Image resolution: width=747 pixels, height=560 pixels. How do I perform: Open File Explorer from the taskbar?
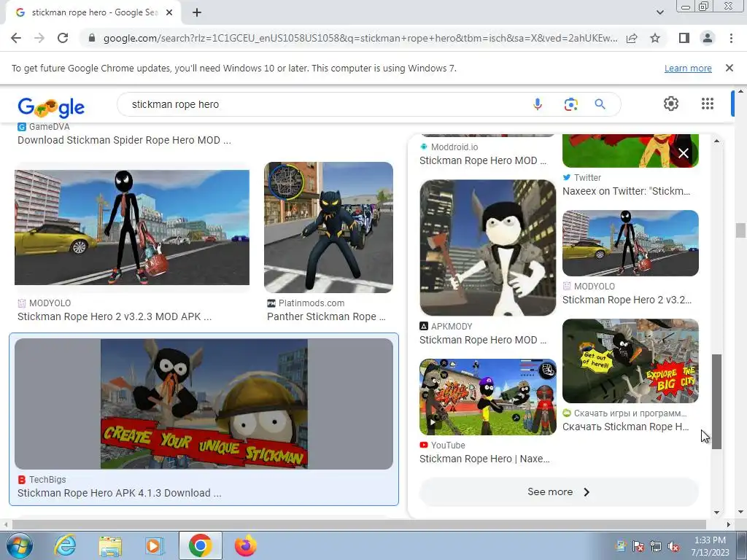[110, 545]
